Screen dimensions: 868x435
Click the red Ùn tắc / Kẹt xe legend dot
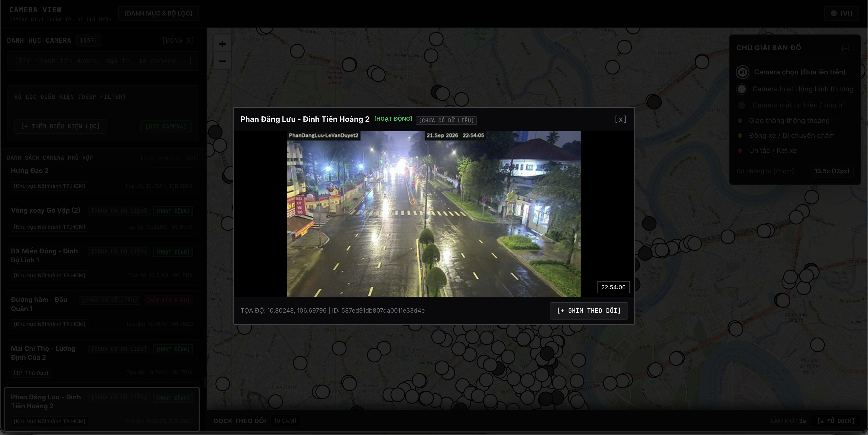coord(740,150)
